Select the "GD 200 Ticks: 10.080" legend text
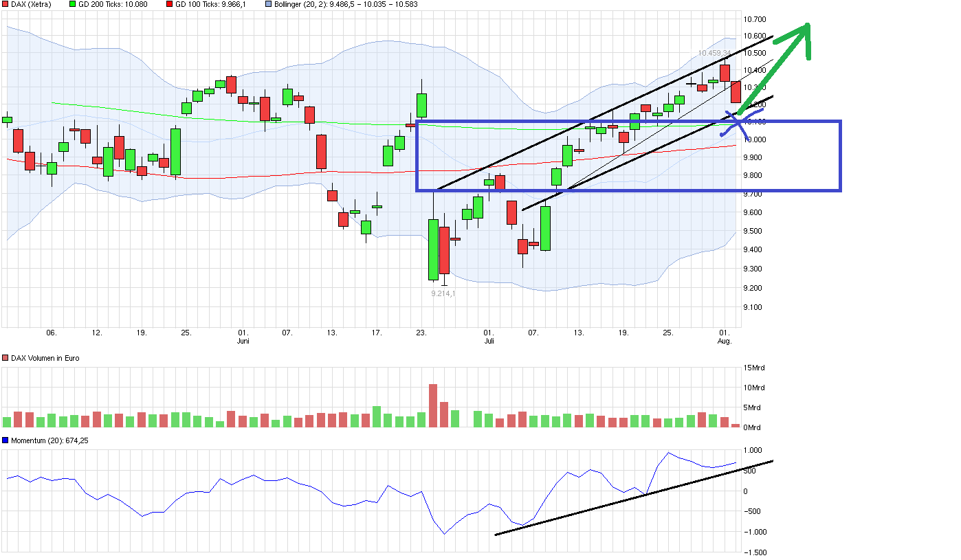The width and height of the screenshot is (961, 560). tap(113, 4)
